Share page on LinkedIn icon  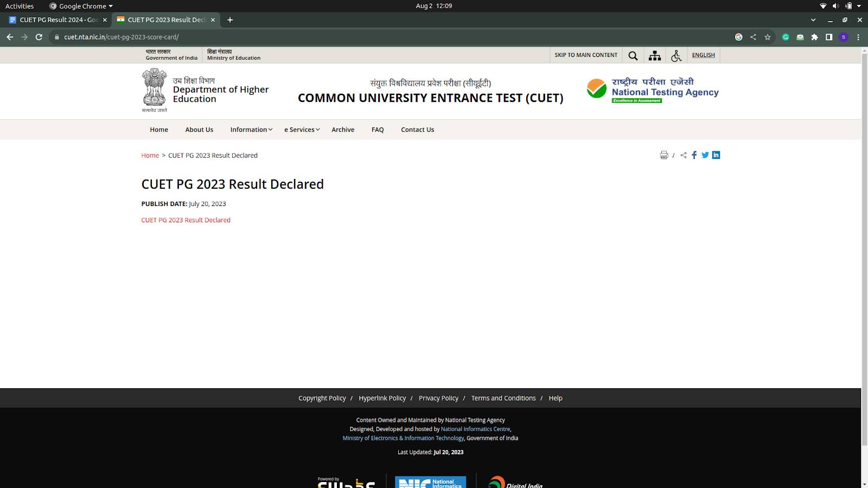point(716,155)
